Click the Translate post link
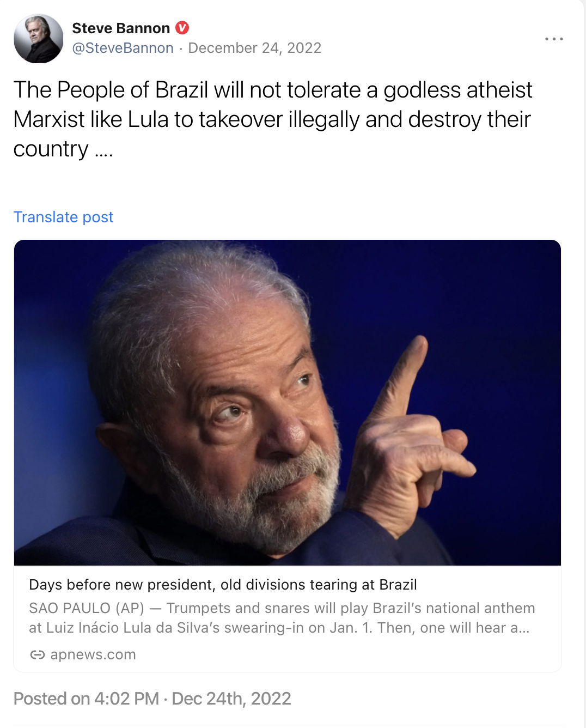 pyautogui.click(x=63, y=217)
